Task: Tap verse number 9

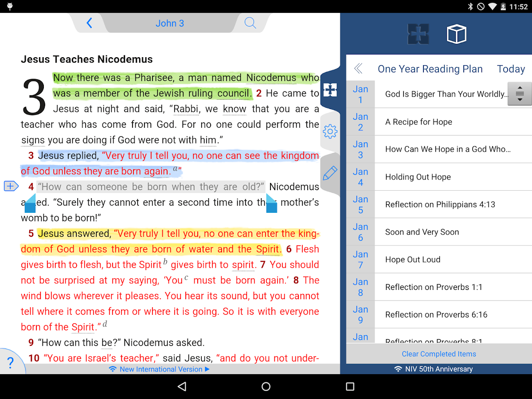Action: click(x=31, y=342)
